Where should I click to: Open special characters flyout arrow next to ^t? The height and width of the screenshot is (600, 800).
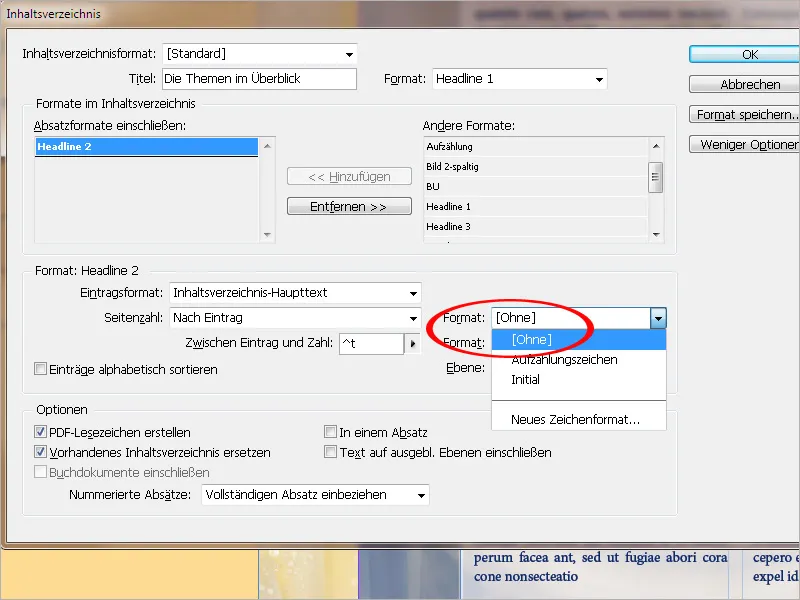coord(412,344)
